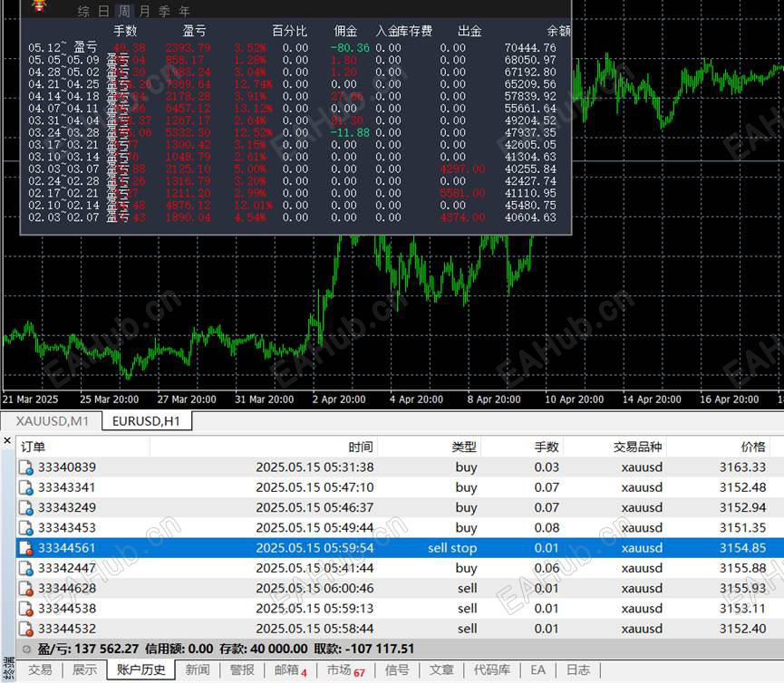The width and height of the screenshot is (784, 683).
Task: Select order row 33343341
Action: pyautogui.click(x=400, y=487)
